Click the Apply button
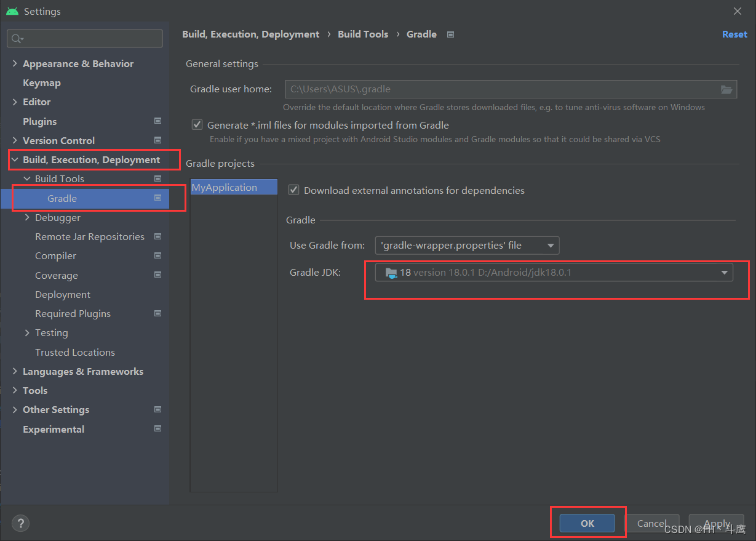 717,523
